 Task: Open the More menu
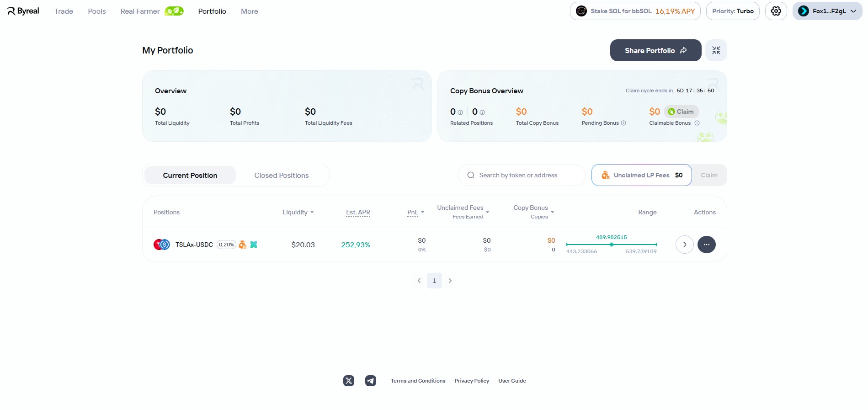point(250,11)
